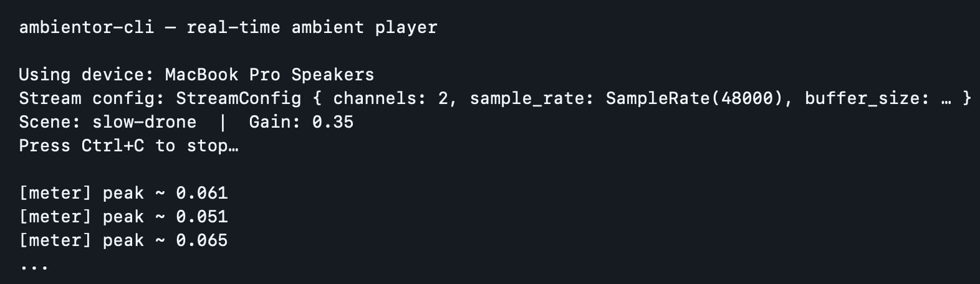
Task: Click the closing brace of StreamConfig
Action: click(966, 98)
